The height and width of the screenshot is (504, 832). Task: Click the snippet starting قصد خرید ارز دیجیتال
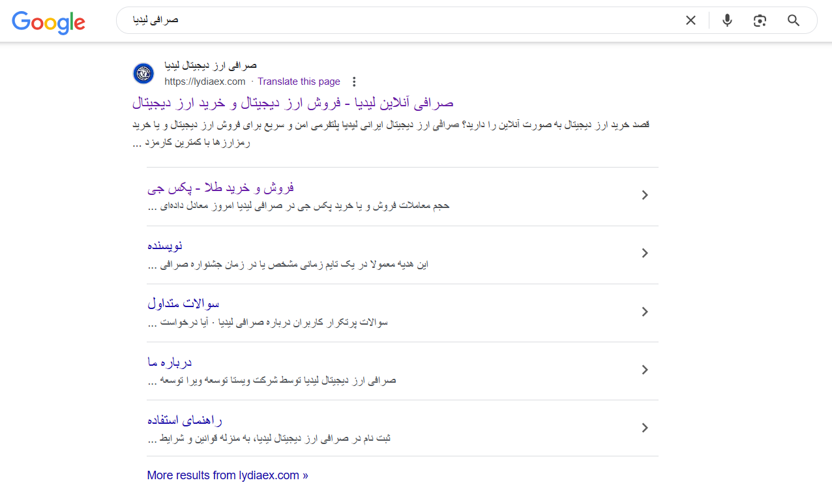(391, 134)
